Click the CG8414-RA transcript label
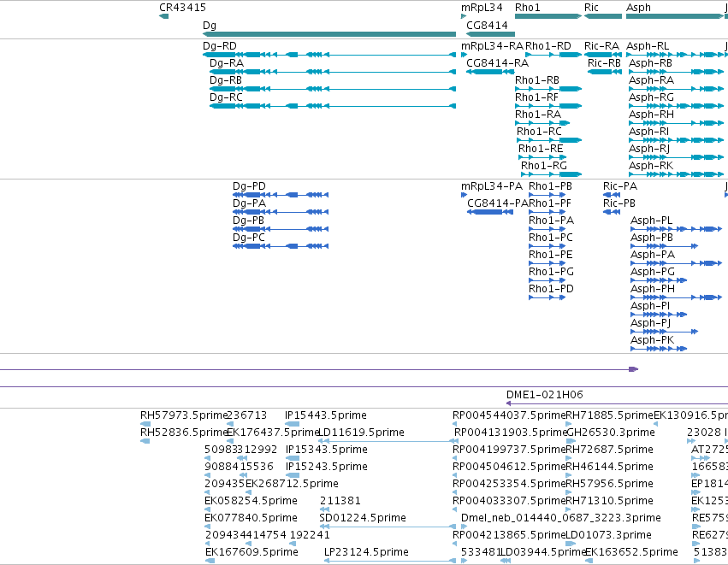This screenshot has width=728, height=565. (497, 63)
